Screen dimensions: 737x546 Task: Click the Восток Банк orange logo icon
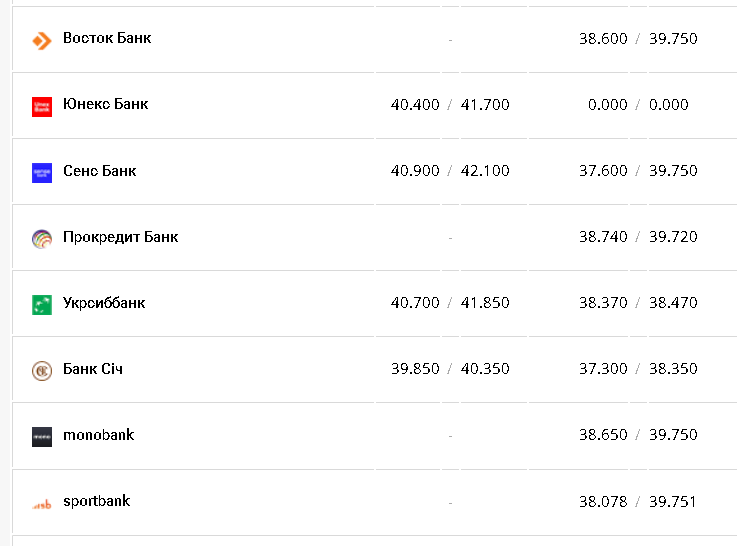(x=41, y=40)
